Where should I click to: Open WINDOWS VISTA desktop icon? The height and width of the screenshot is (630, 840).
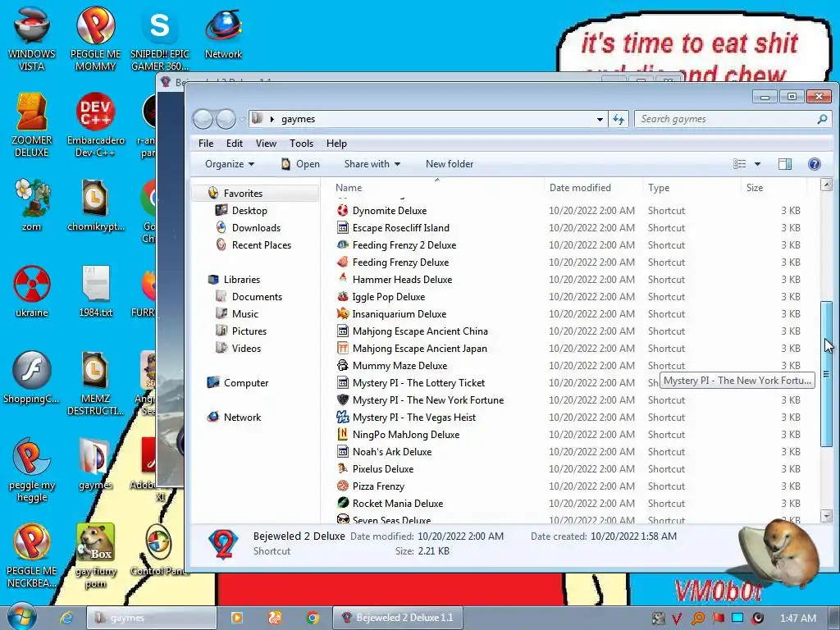coord(32,38)
